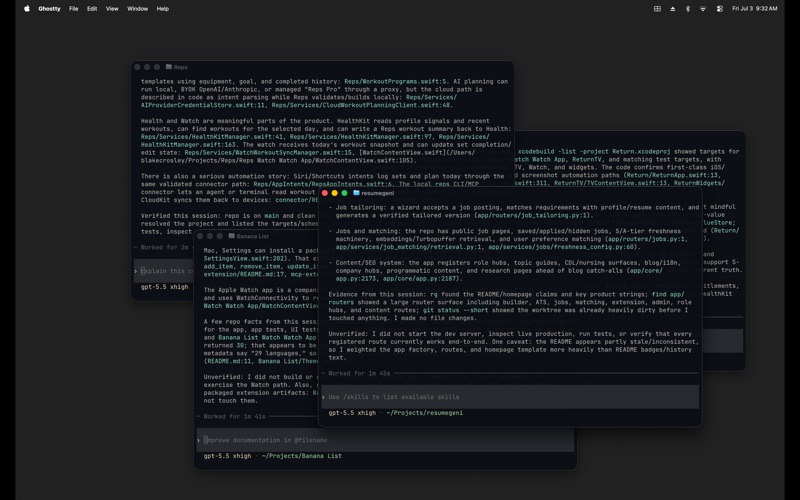
Task: Open the Apple menu
Action: pos(27,9)
